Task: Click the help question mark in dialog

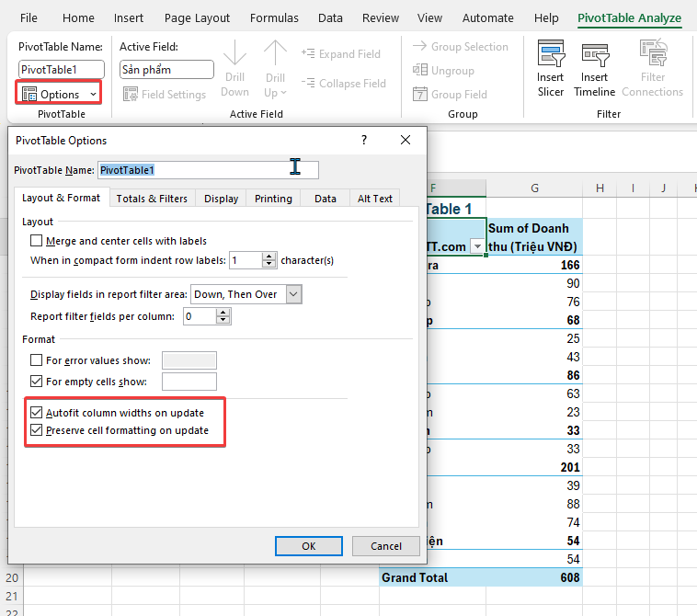Action: 364,141
